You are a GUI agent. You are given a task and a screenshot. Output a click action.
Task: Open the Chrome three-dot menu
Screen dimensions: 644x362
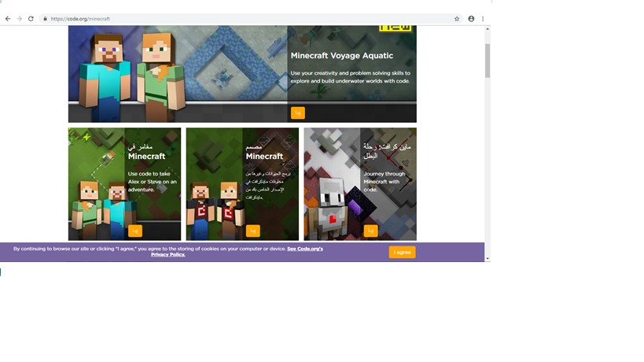click(x=483, y=19)
